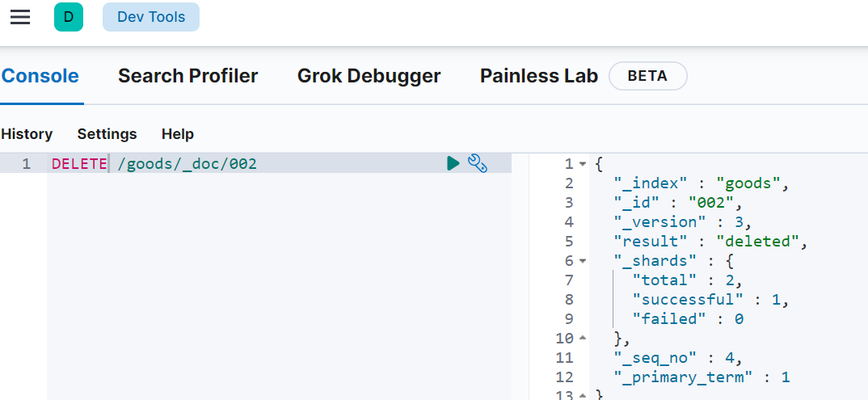868x400 pixels.
Task: Click fold arrow at response line 13
Action: 584,395
